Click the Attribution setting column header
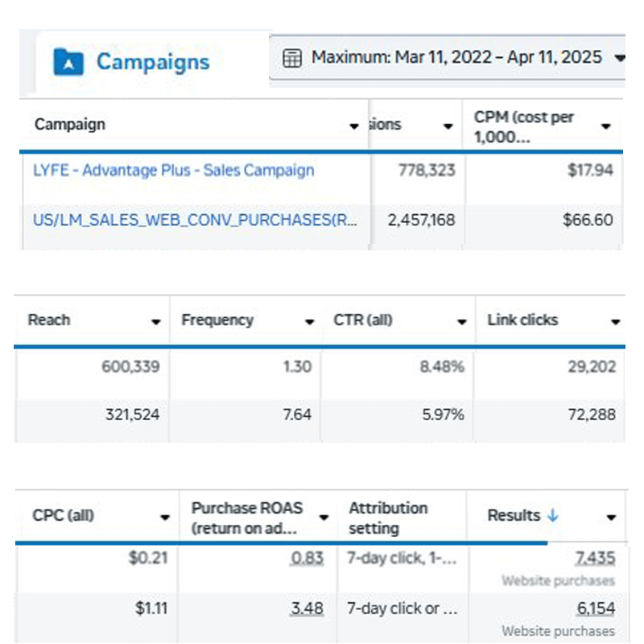The width and height of the screenshot is (644, 644). coord(388,518)
